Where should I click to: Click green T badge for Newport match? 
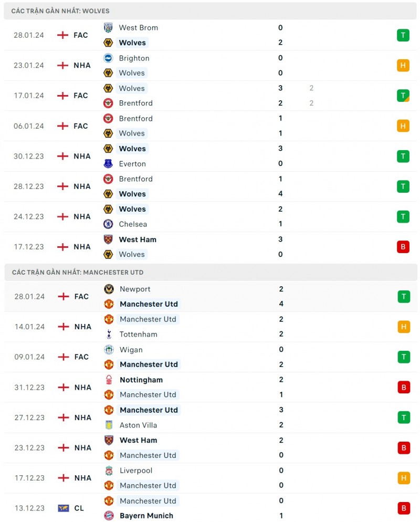click(x=403, y=297)
